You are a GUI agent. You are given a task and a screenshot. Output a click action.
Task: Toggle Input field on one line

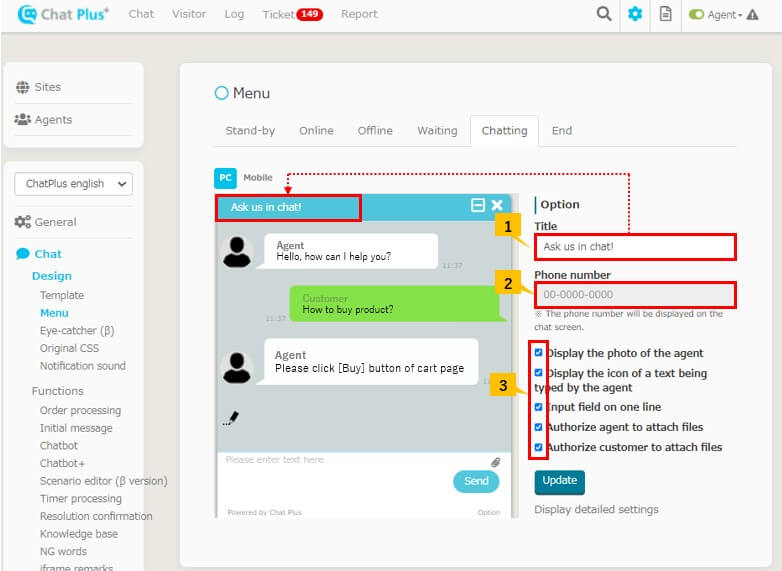point(538,407)
